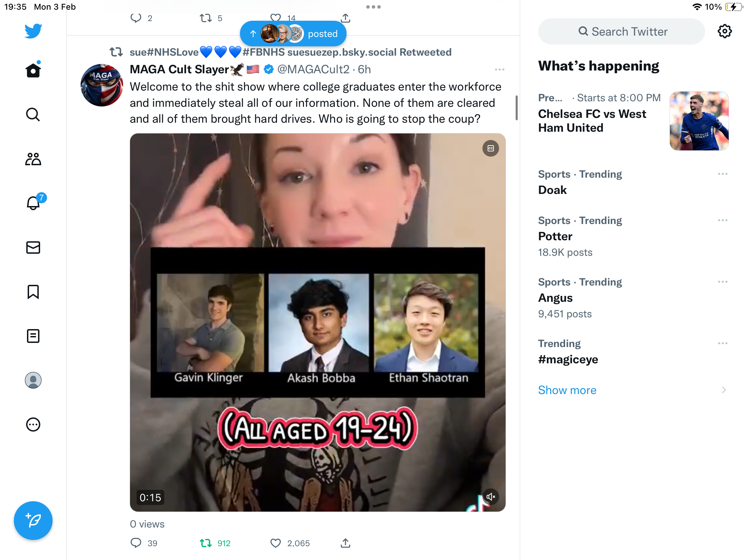Share the previous tweet at top
Image resolution: width=747 pixels, height=560 pixels.
coord(345,18)
